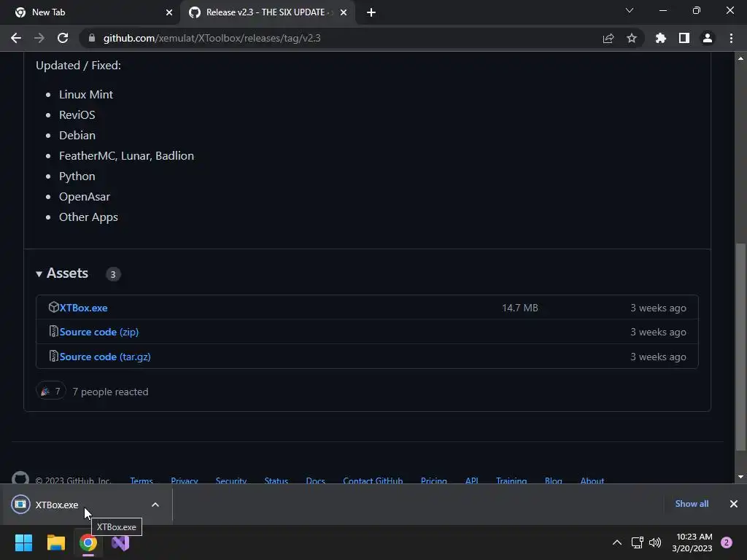Viewport: 747px width, 560px height.
Task: Share this page via the share icon
Action: (608, 38)
